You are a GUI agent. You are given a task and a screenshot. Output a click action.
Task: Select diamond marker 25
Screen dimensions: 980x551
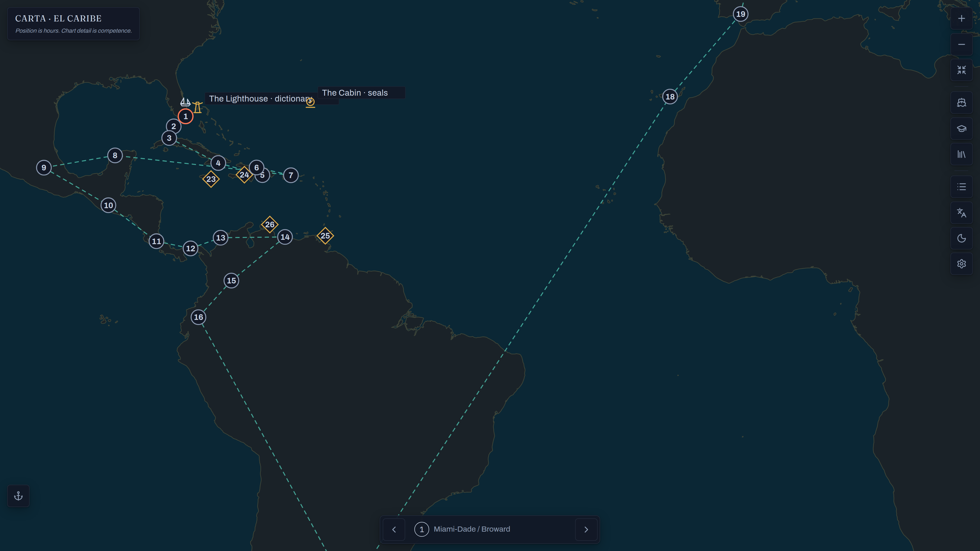pos(325,236)
